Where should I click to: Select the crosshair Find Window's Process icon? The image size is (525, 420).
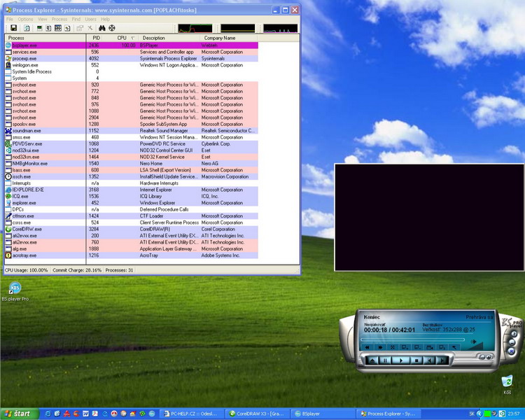pos(111,28)
